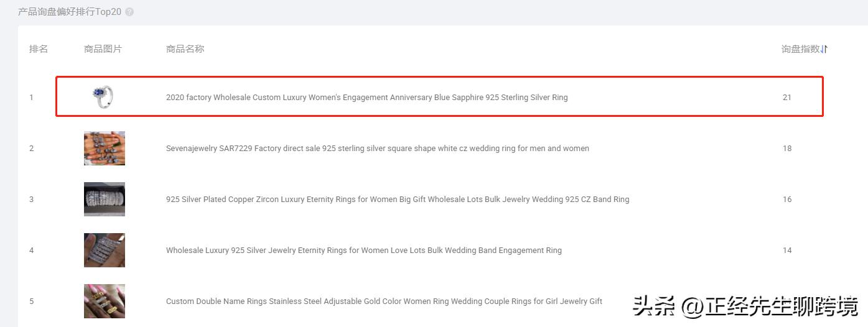Image resolution: width=868 pixels, height=327 pixels.
Task: View the rank 3 eternity rings product image
Action: (105, 199)
